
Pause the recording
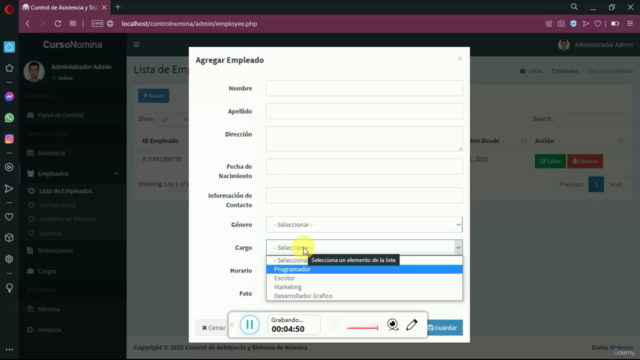[249, 325]
